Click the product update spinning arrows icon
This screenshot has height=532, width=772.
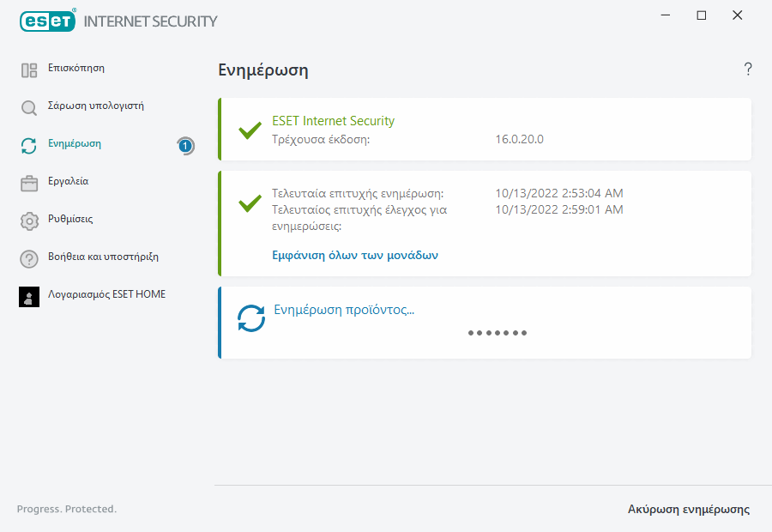(x=251, y=318)
